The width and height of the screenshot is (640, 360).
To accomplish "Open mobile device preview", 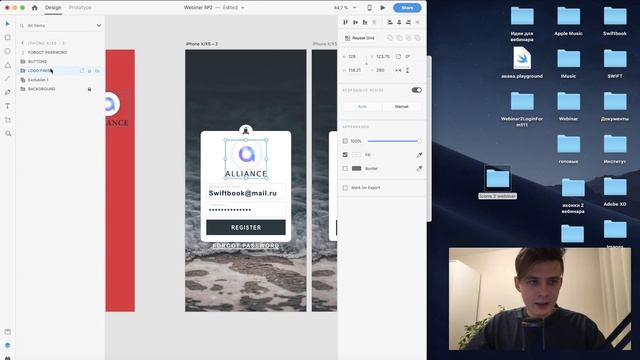I will coord(369,7).
